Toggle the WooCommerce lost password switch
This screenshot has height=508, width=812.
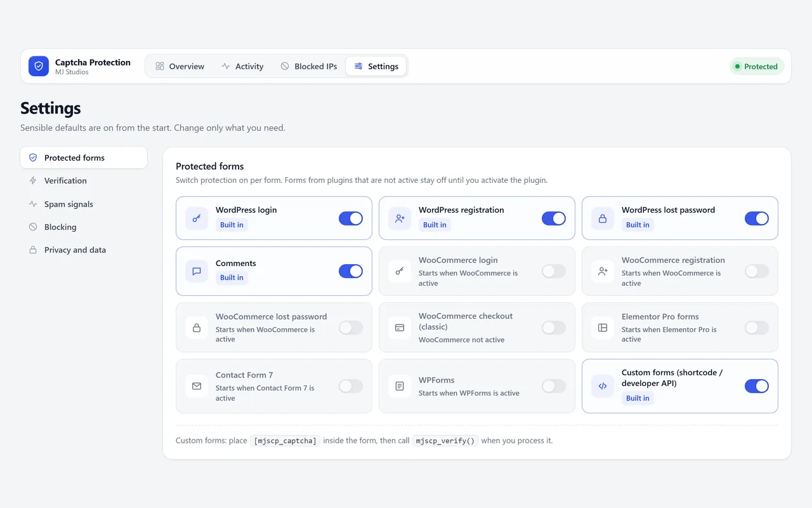click(x=351, y=328)
